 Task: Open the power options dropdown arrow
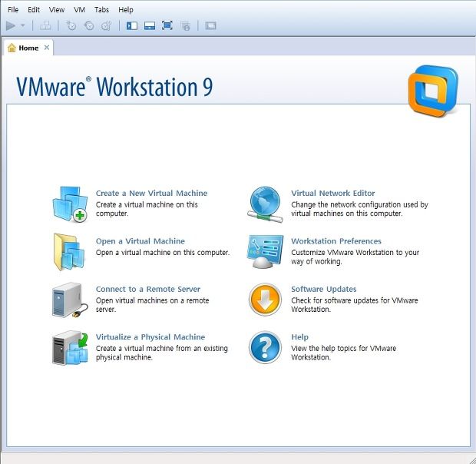pos(23,26)
